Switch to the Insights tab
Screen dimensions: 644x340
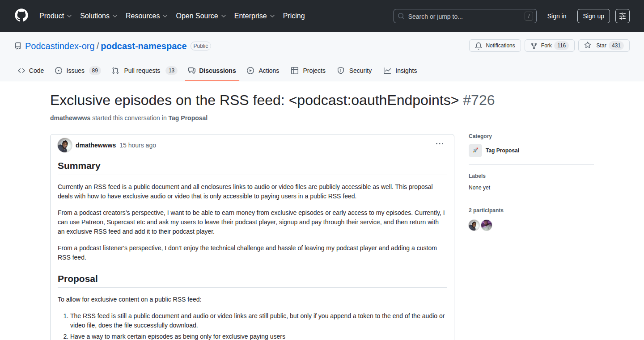point(400,71)
